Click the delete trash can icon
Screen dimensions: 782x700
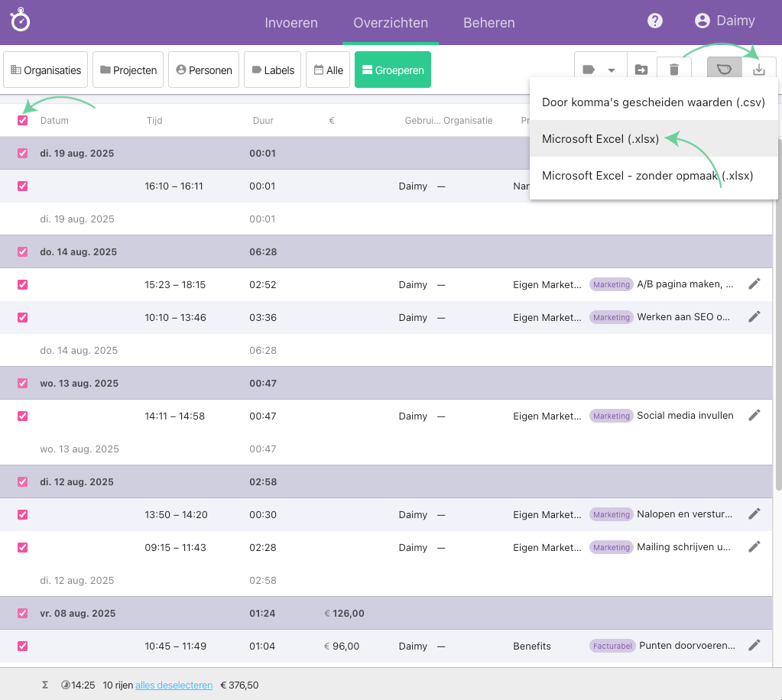pyautogui.click(x=673, y=70)
